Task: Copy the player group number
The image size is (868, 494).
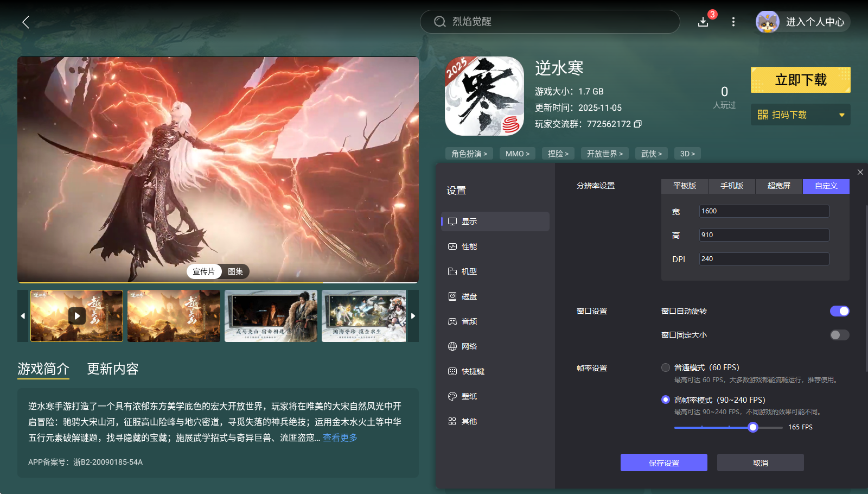Action: click(x=638, y=124)
